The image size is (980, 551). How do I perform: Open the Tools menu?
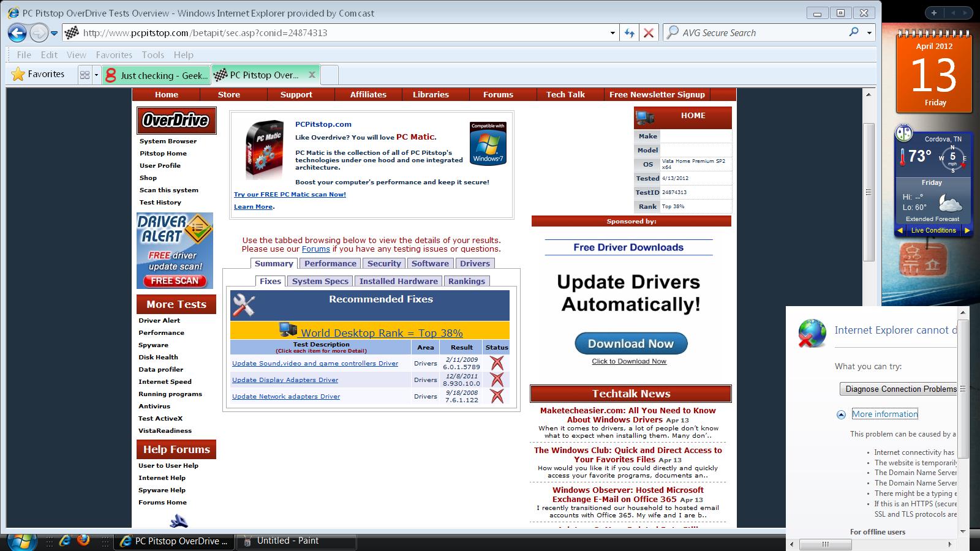tap(153, 54)
